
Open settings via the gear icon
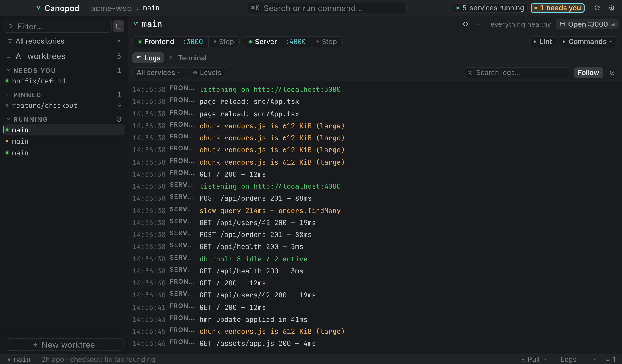[x=612, y=8]
